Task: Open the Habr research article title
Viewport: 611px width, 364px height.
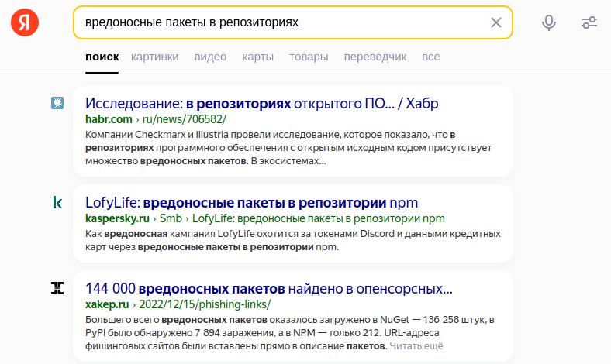Action: click(261, 103)
